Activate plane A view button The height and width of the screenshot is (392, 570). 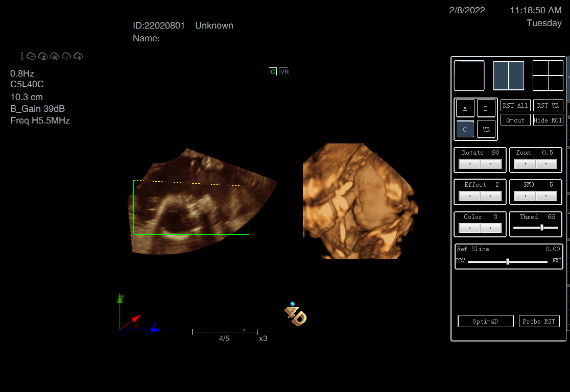tap(465, 109)
